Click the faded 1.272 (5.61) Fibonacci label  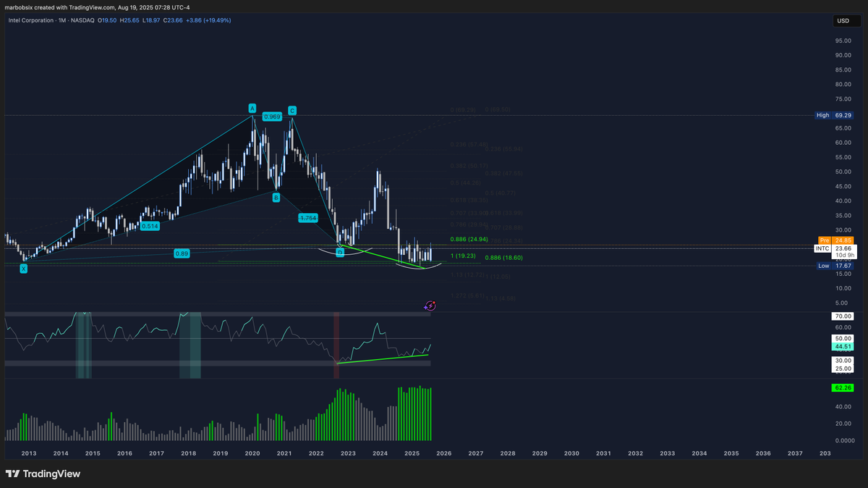click(x=467, y=295)
